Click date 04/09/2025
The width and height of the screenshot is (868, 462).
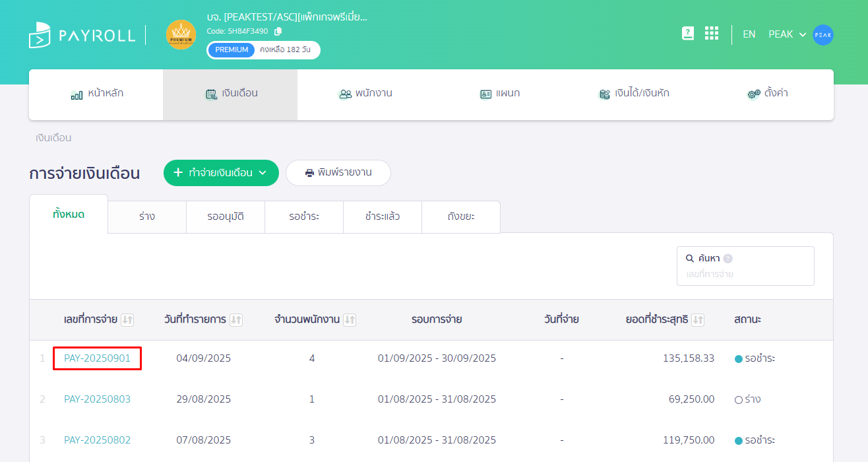click(204, 358)
